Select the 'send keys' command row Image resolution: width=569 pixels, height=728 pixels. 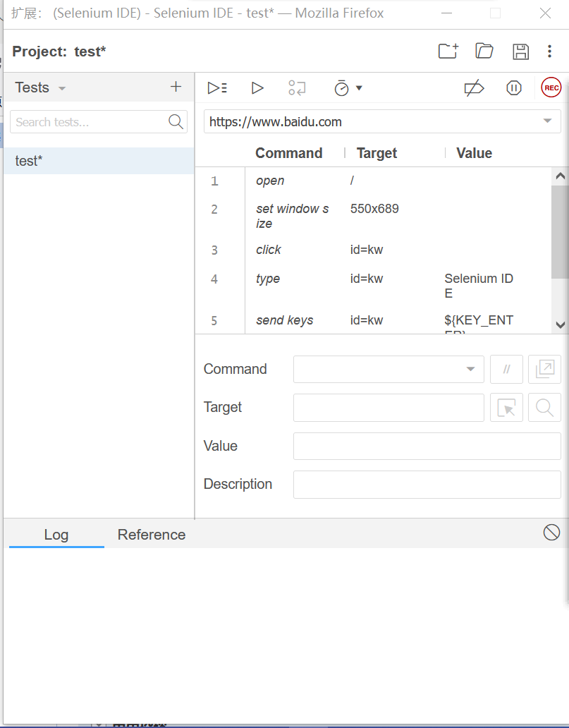373,320
